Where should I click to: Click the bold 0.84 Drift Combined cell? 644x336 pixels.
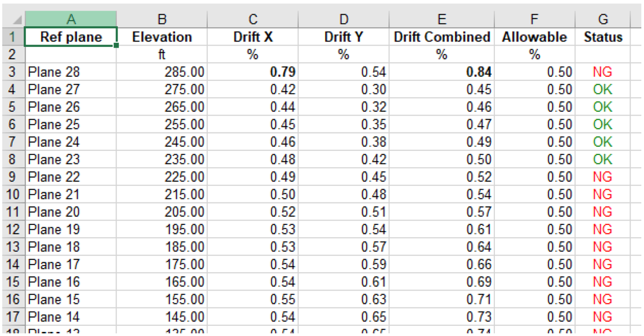click(442, 72)
